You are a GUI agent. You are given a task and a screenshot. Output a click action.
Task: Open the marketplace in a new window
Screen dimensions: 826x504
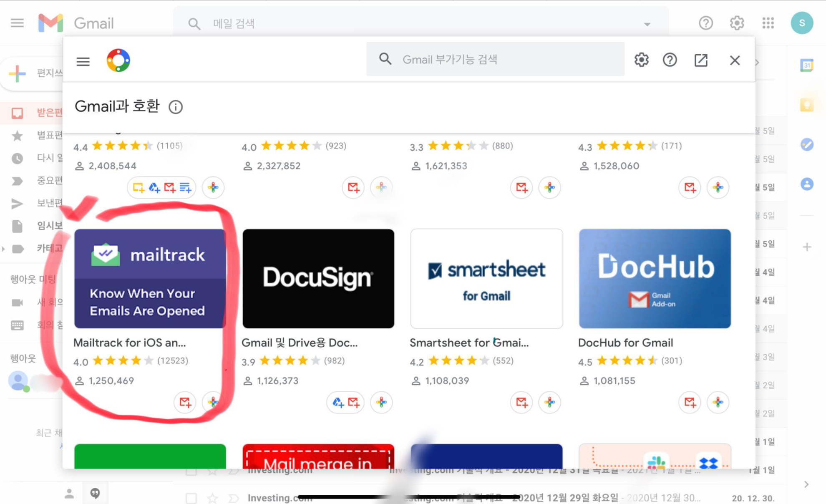click(x=701, y=60)
